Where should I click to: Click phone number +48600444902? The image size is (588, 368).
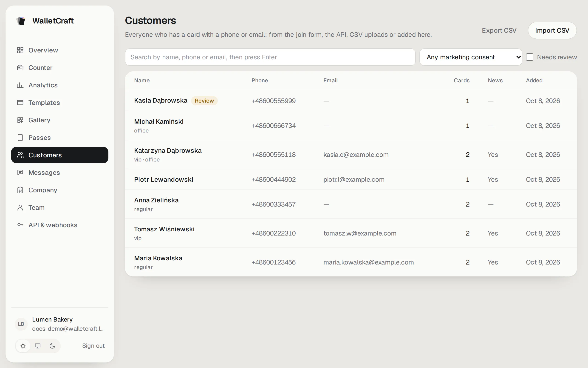pyautogui.click(x=273, y=180)
